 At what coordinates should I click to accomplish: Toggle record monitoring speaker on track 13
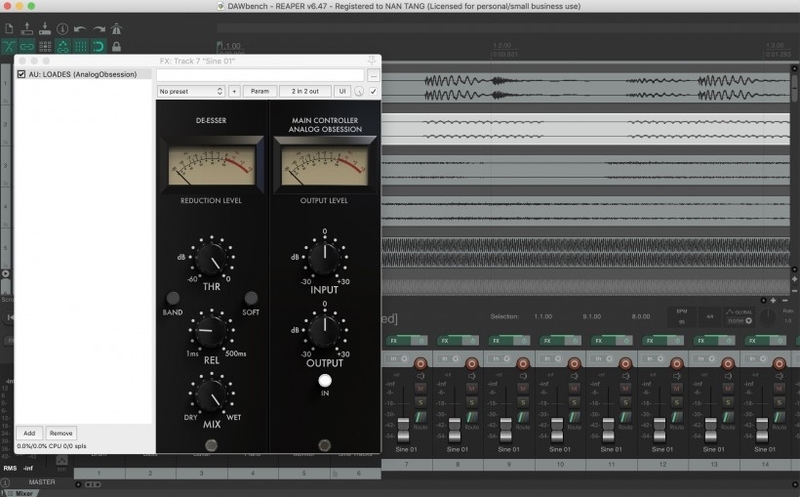pos(728,376)
